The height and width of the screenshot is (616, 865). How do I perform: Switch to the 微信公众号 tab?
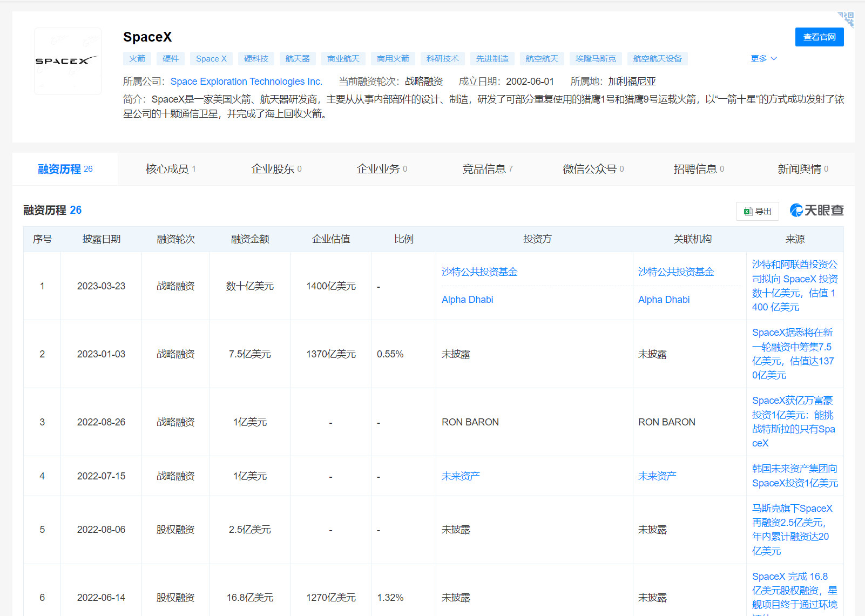click(x=593, y=169)
